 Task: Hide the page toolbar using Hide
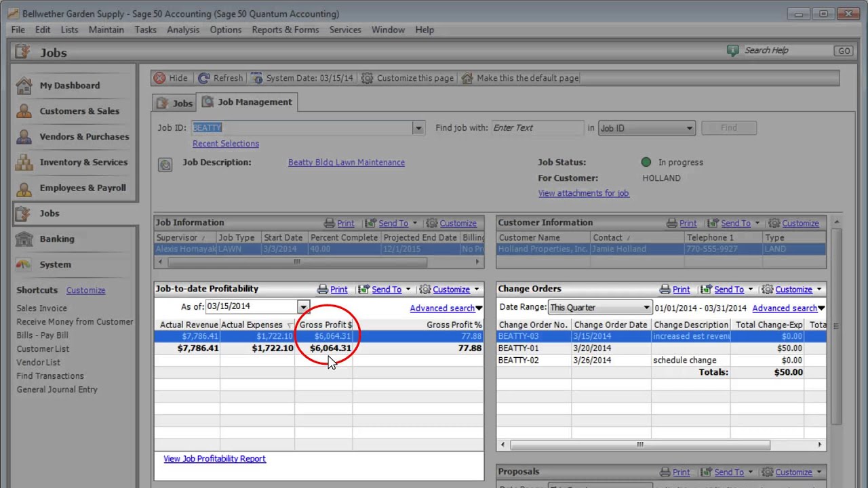(x=170, y=78)
